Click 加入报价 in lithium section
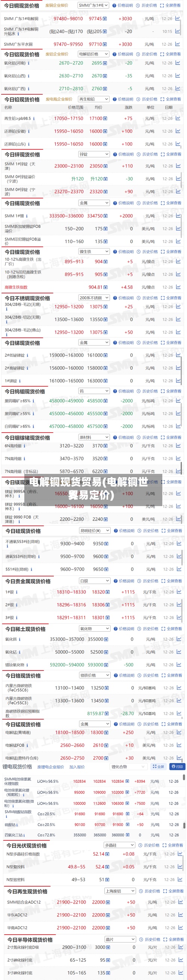 pos(77,767)
